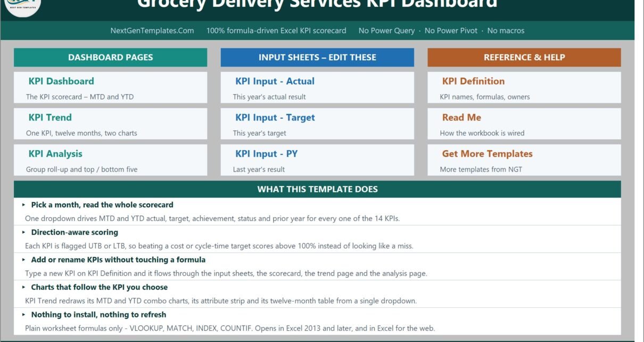Open the KPI Definition sheet link
Image resolution: width=644 pixels, height=342 pixels.
(473, 82)
